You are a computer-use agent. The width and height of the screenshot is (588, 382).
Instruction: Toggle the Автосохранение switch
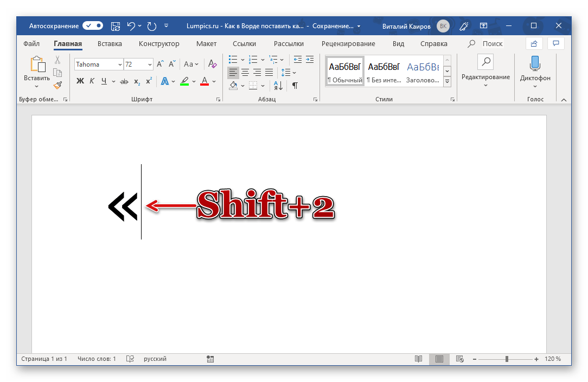(x=93, y=25)
